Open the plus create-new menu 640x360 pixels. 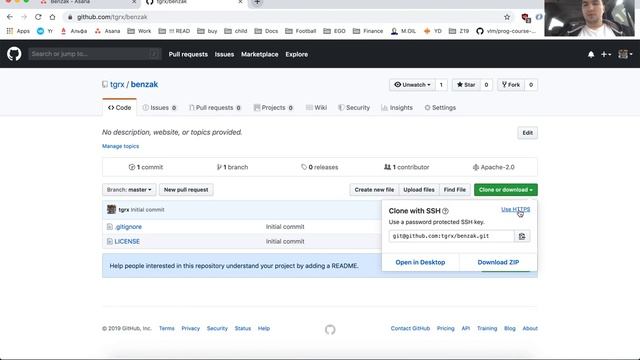(x=606, y=54)
